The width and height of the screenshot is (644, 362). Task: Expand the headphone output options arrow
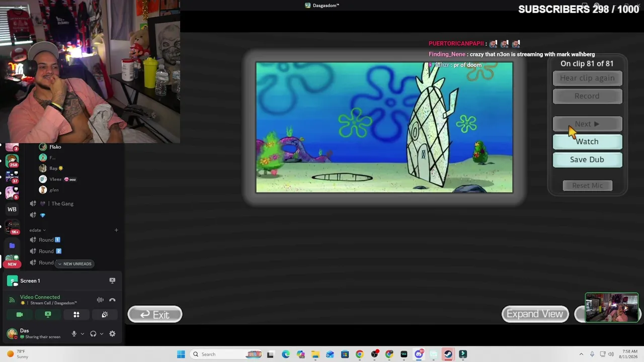[x=101, y=334]
